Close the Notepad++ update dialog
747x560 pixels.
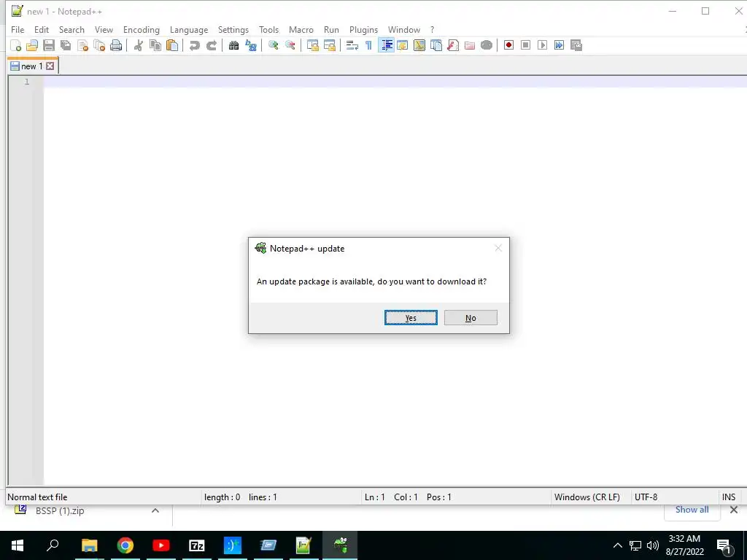(x=498, y=248)
